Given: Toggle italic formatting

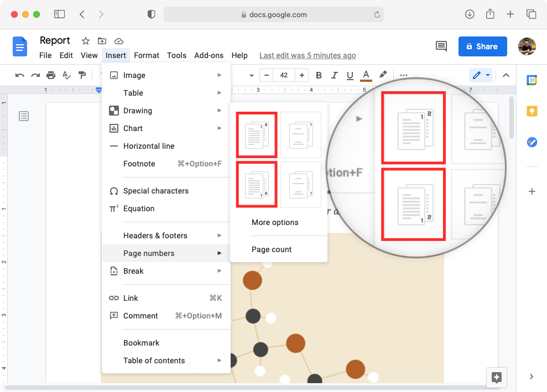Looking at the screenshot, I should [x=334, y=75].
